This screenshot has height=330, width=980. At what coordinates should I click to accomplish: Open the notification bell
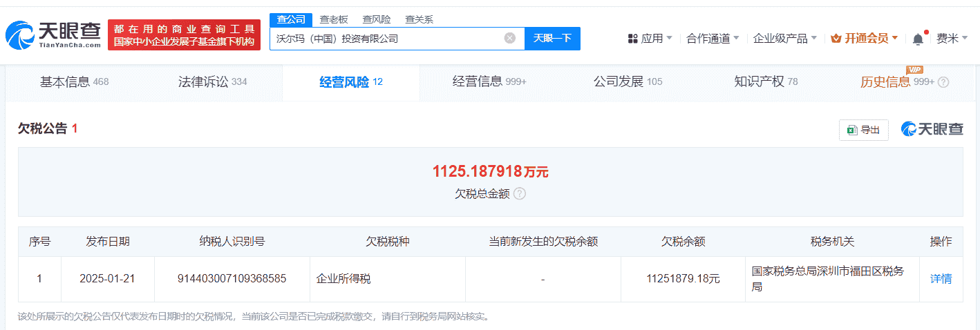[x=918, y=39]
